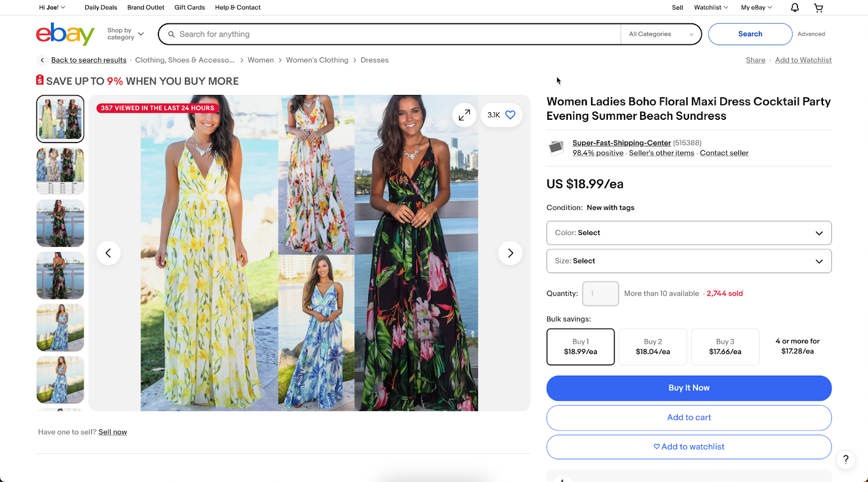The width and height of the screenshot is (868, 482).
Task: Add the dress to your watchlist
Action: (688, 446)
